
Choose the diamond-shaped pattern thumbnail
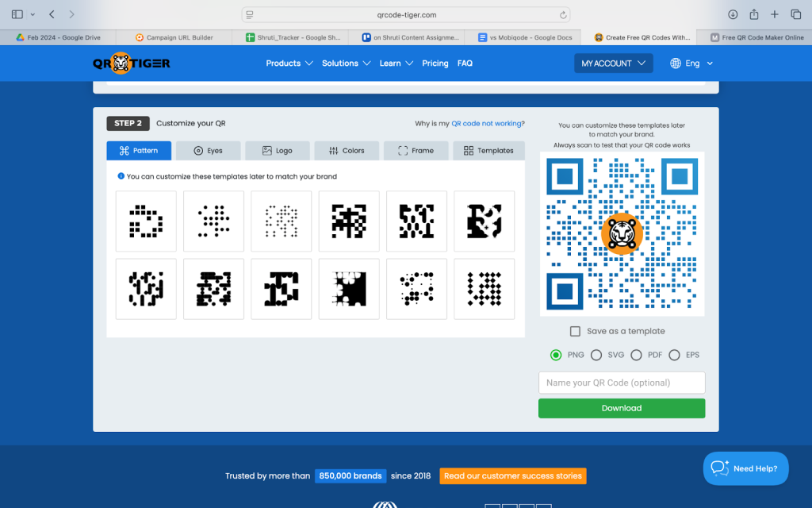[484, 289]
